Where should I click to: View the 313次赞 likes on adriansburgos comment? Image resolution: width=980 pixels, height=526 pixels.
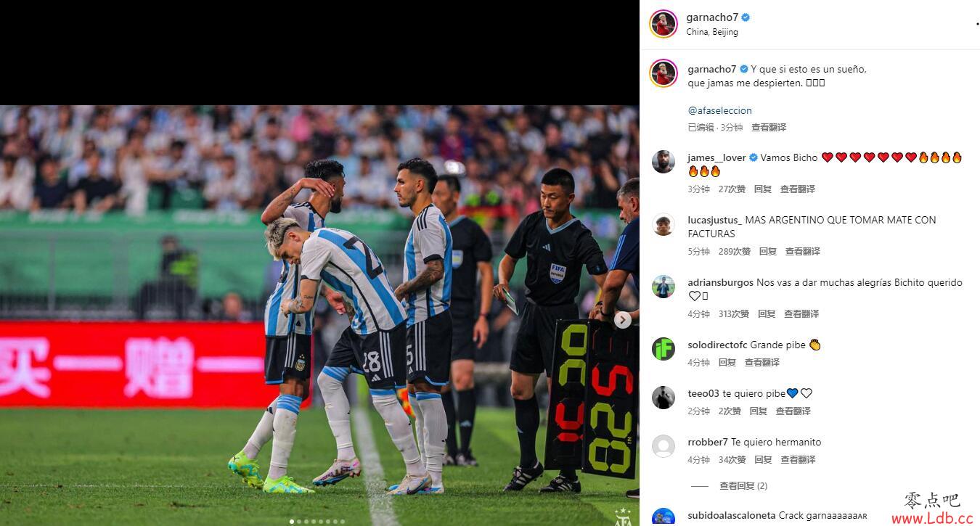pyautogui.click(x=734, y=314)
